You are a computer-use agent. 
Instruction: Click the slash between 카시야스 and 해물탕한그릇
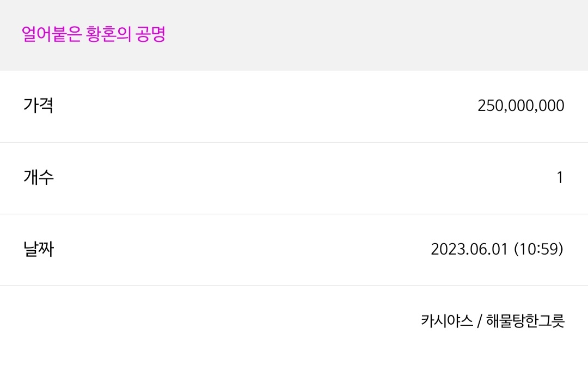[x=480, y=321]
